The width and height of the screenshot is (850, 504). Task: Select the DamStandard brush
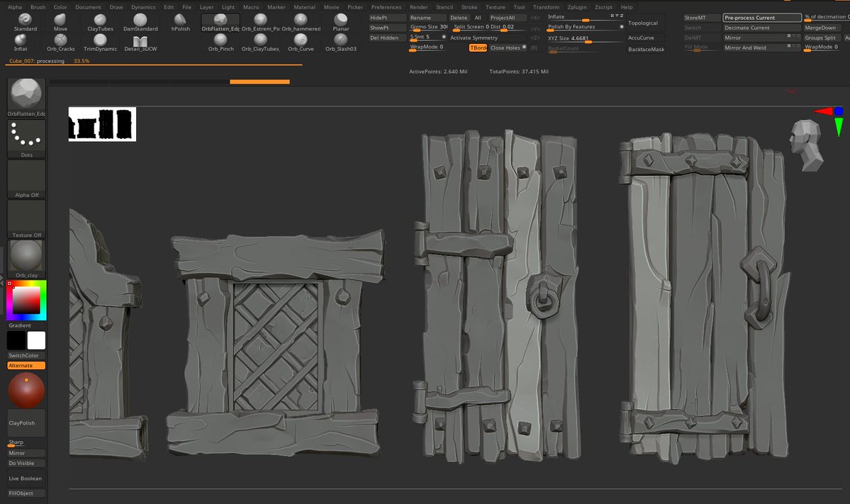click(x=140, y=23)
